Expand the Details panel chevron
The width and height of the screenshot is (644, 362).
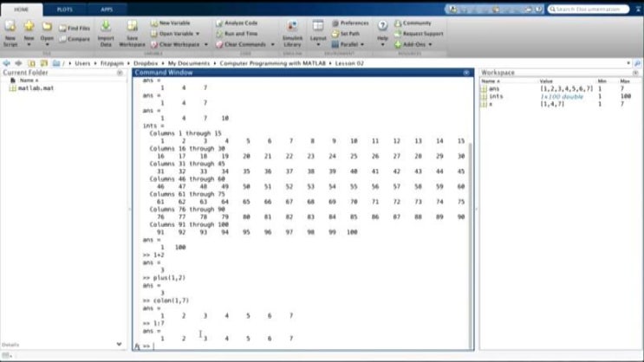point(119,344)
